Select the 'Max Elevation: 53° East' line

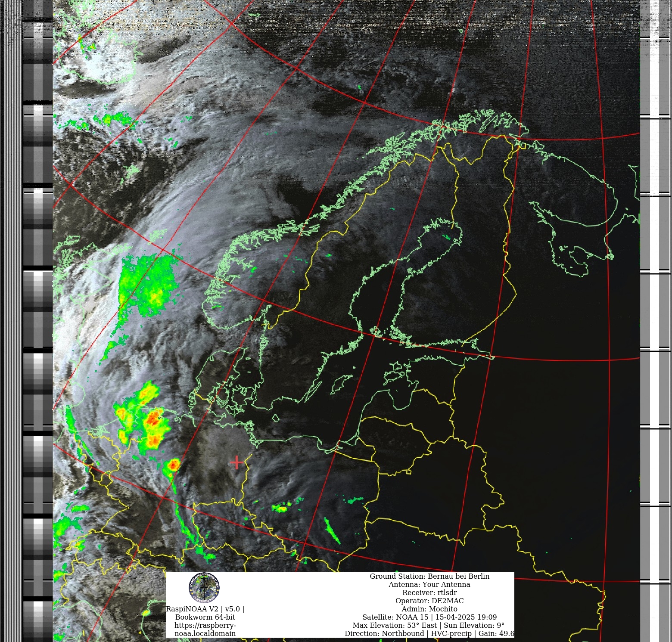point(429,625)
